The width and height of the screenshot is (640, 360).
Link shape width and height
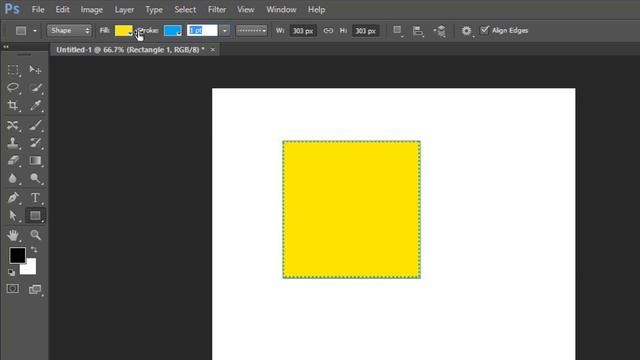[x=328, y=31]
